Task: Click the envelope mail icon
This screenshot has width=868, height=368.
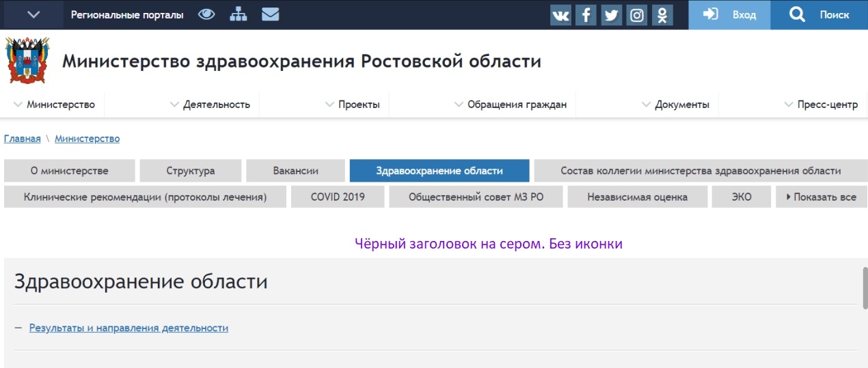Action: pos(270,14)
